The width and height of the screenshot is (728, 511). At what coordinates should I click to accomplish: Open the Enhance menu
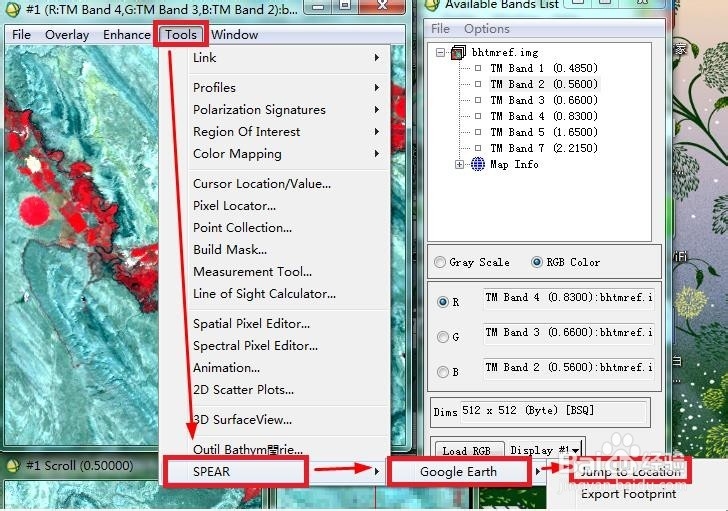tap(127, 35)
